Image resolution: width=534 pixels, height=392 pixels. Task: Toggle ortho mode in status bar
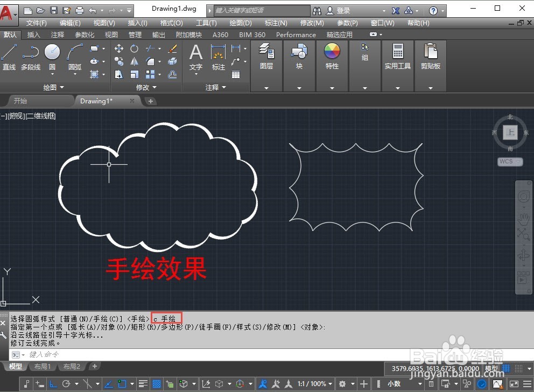click(53, 384)
